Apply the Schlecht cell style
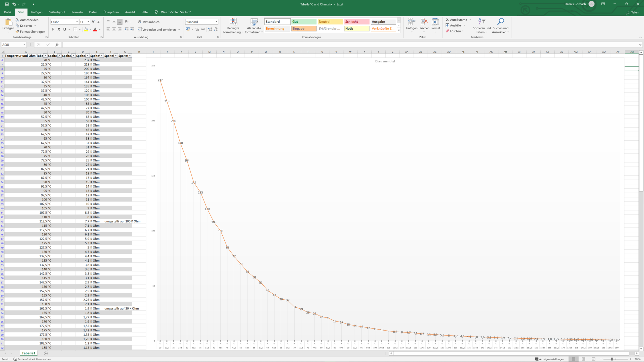The width and height of the screenshot is (644, 362). pyautogui.click(x=356, y=22)
